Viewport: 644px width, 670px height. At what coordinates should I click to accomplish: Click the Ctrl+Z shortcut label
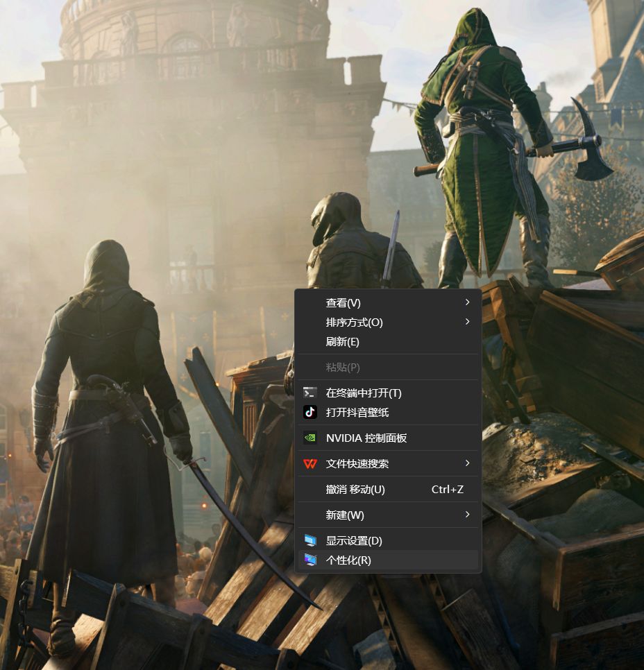(448, 489)
